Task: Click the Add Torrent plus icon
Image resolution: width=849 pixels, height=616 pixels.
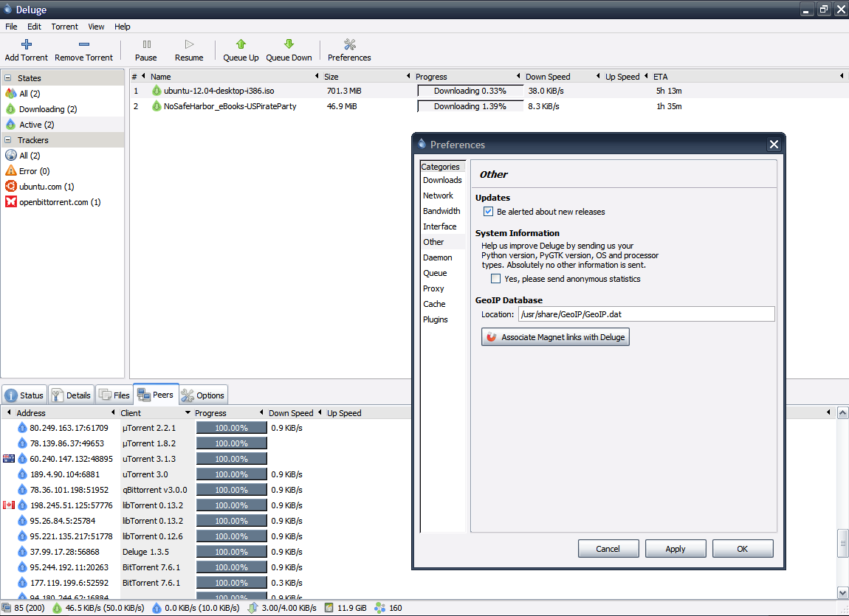Action: point(26,44)
